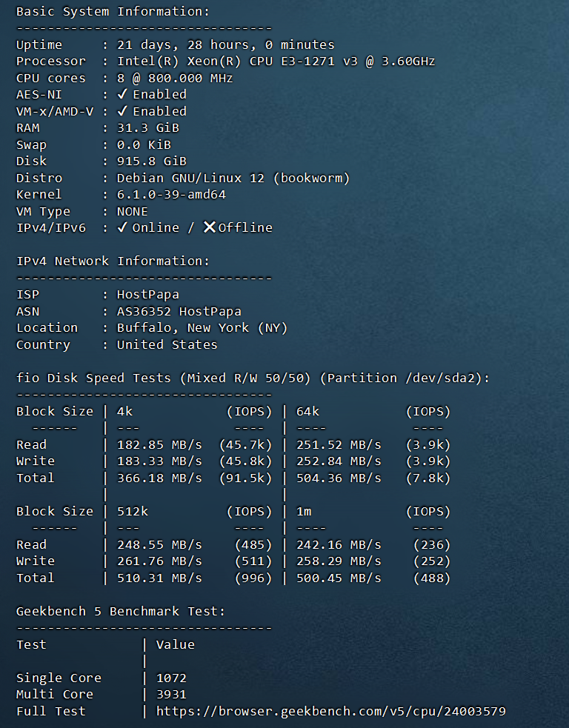
Task: Click the 1m read speed 242.16 MB/s
Action: [339, 544]
